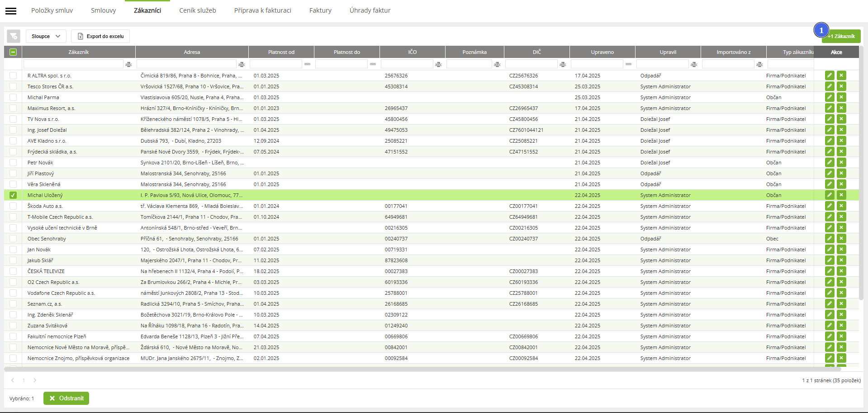Open the hamburger main menu
Image resolution: width=868 pixels, height=413 pixels.
point(11,11)
